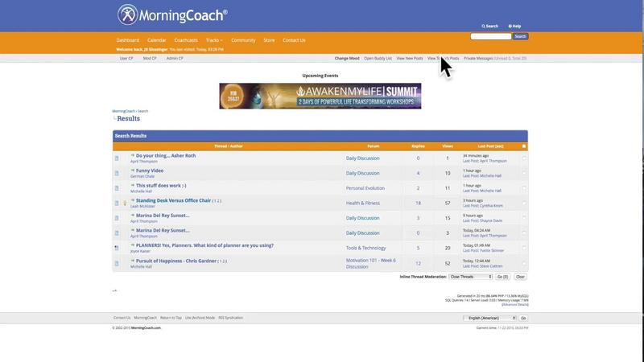Viewport: 644px width, 362px height.
Task: Tick checkbox for This stuff does work thread
Action: click(524, 188)
